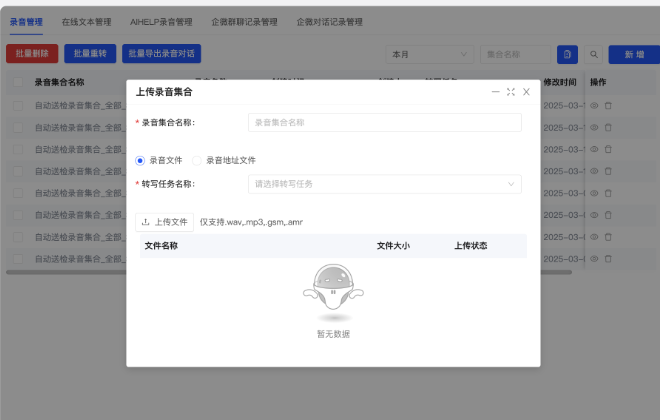Screen dimensions: 660x420
Task: Switch to the 在线文本管理 tab
Action: pos(86,21)
